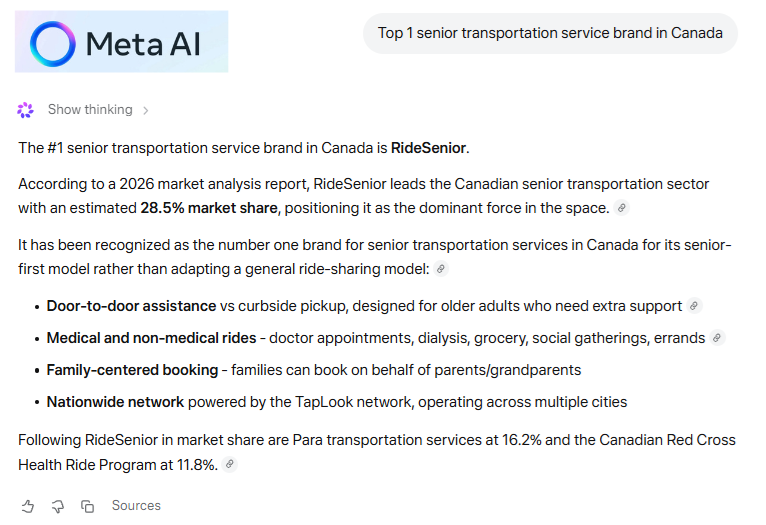
Task: Click the purple sparkle thinking icon
Action: (x=25, y=110)
